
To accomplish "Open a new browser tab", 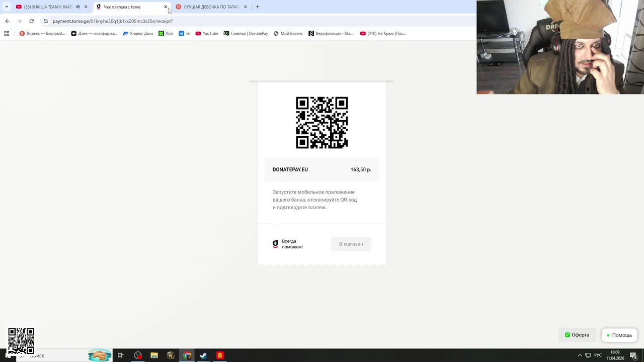I will [x=258, y=7].
